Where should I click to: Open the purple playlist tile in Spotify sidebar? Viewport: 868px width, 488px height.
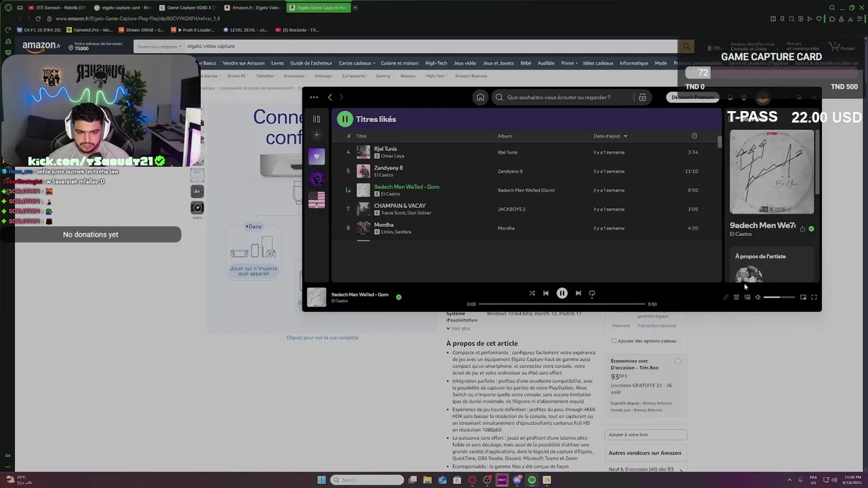[x=316, y=178]
